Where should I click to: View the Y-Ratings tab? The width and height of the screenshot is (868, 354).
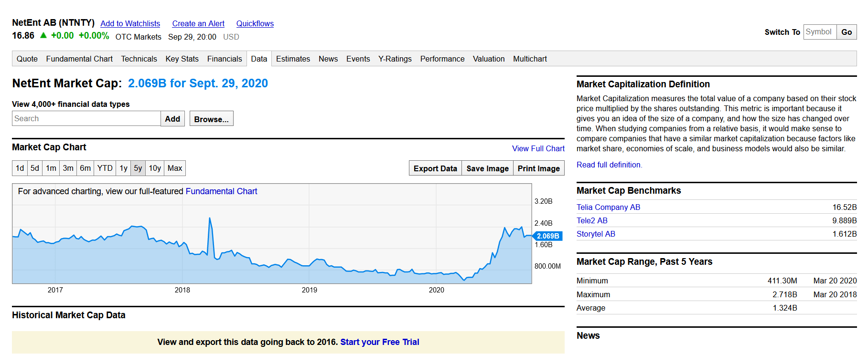tap(395, 59)
